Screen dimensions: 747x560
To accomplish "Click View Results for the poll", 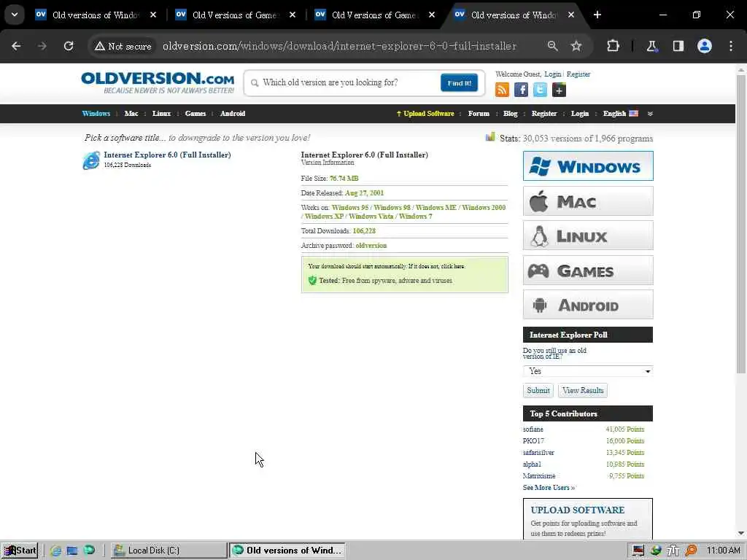I will point(583,391).
